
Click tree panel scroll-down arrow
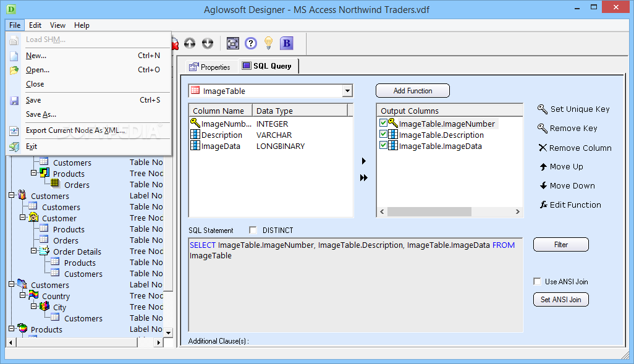click(x=169, y=332)
